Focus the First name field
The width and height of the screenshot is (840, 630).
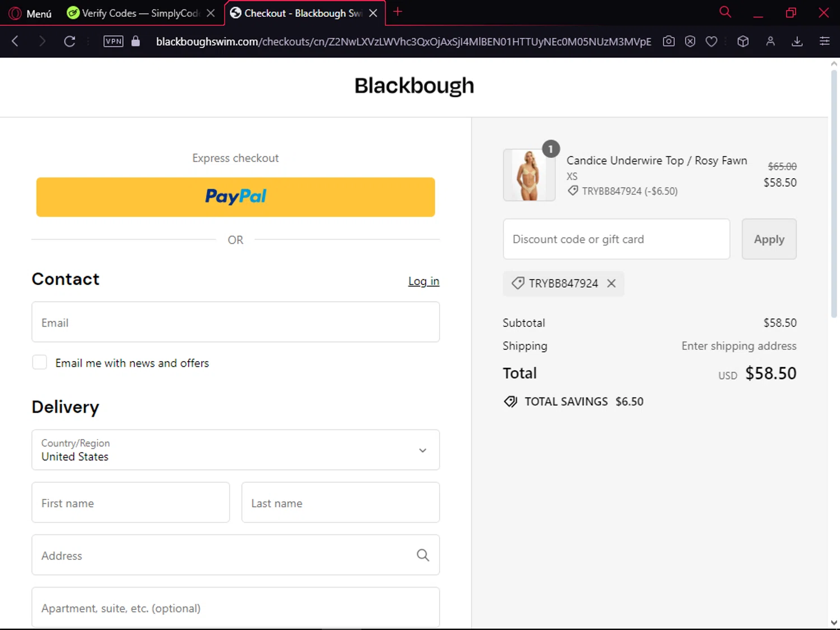click(x=130, y=502)
